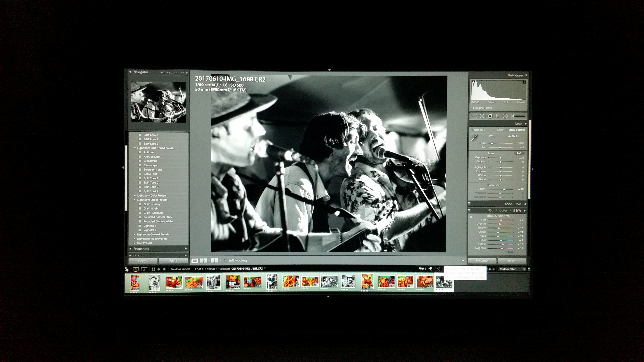Toggle the Tone Curve panel on/off switch

click(469, 203)
